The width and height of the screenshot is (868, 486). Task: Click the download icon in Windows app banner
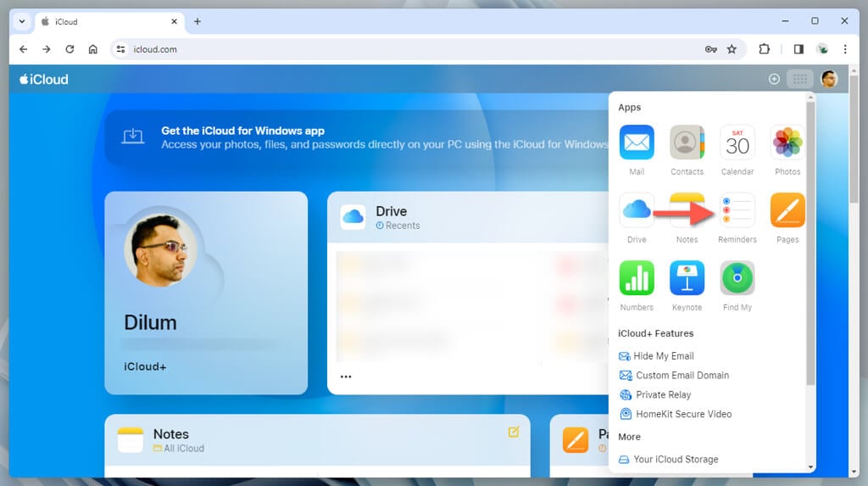click(133, 136)
